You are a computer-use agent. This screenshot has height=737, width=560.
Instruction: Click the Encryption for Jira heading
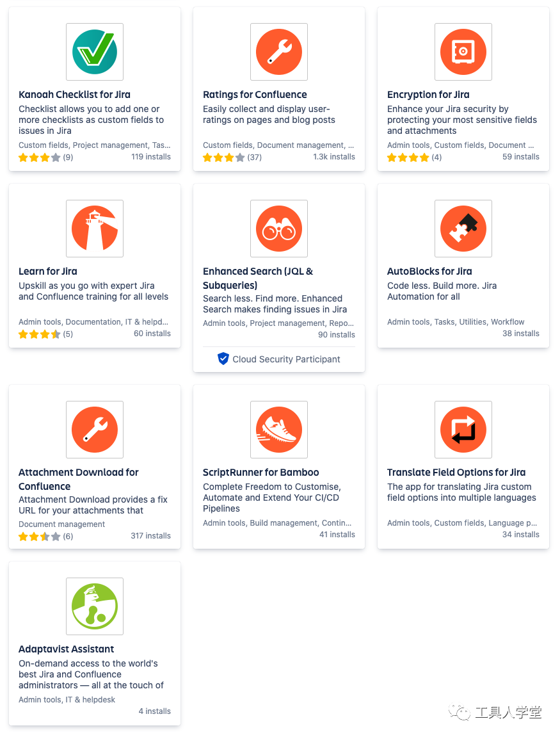428,95
